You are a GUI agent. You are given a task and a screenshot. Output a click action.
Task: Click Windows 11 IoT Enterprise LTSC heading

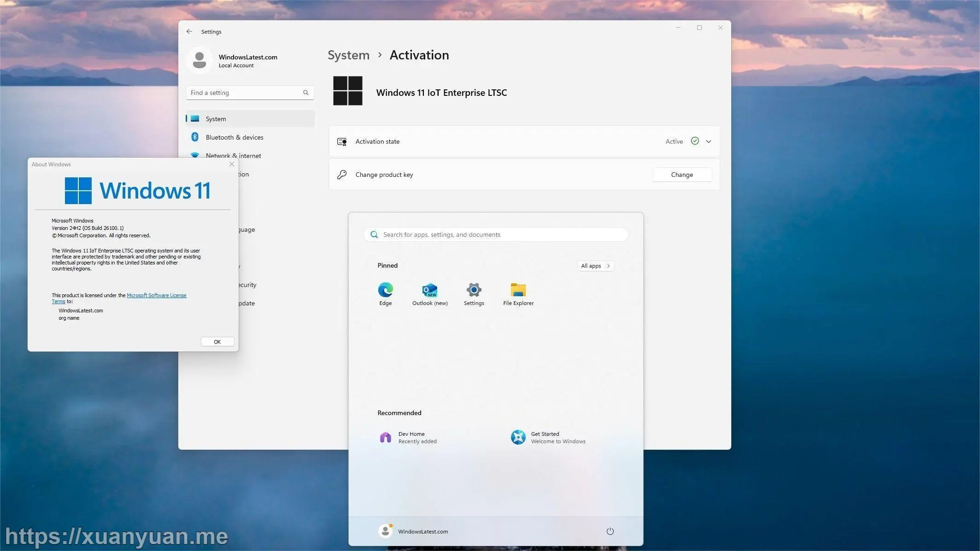pos(441,92)
